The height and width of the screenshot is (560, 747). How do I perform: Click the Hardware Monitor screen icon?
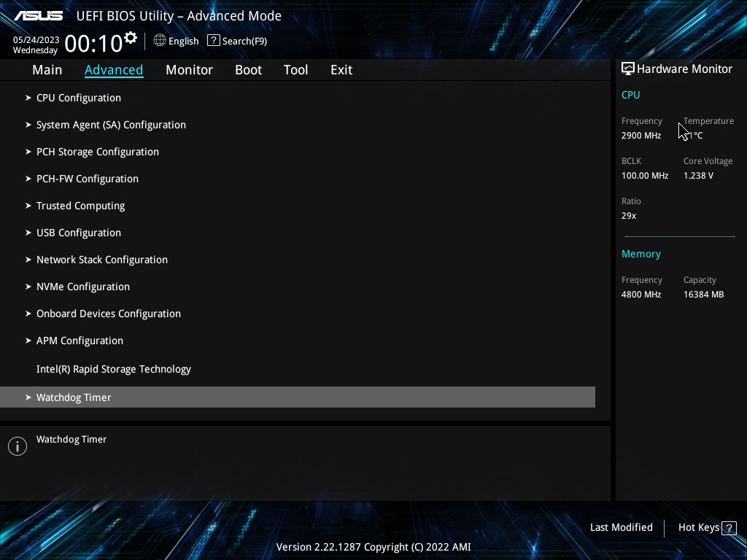click(627, 69)
